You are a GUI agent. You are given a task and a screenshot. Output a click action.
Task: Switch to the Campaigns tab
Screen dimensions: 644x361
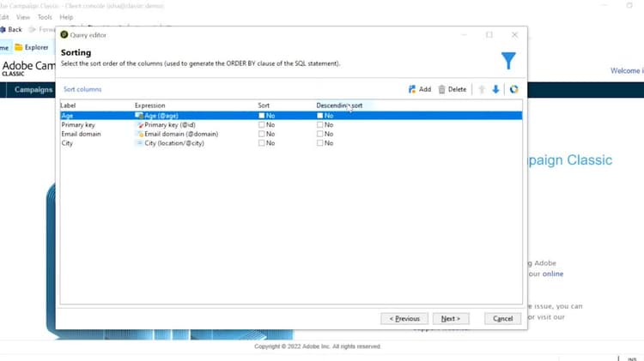pyautogui.click(x=33, y=89)
